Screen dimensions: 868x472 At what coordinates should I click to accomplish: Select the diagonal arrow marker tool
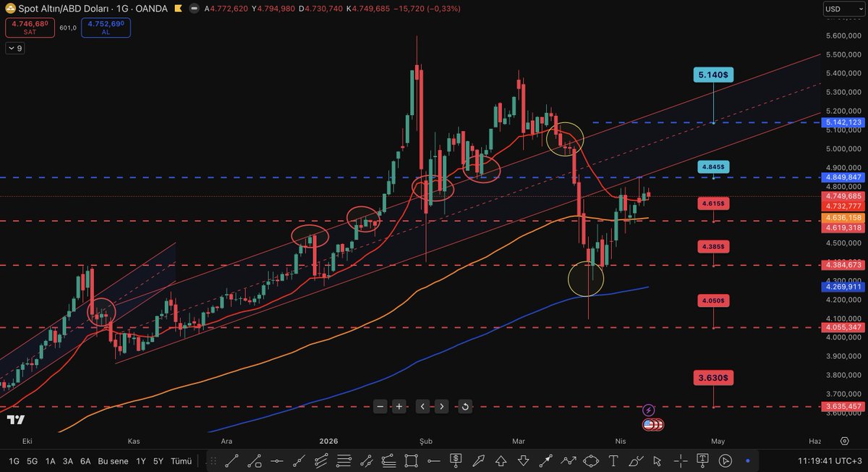click(478, 460)
